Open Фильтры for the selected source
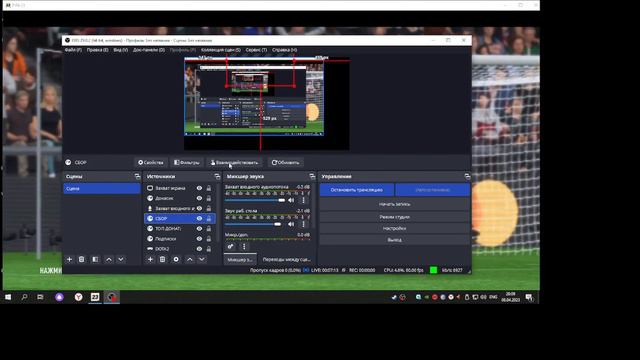Screen dimensions: 640x360 [x=187, y=162]
